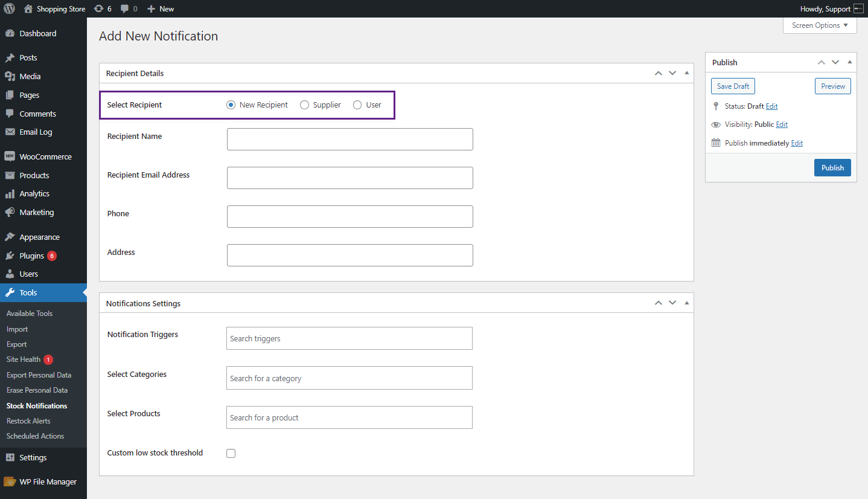Move Recipient Details panel down
The height and width of the screenshot is (499, 868).
(672, 73)
